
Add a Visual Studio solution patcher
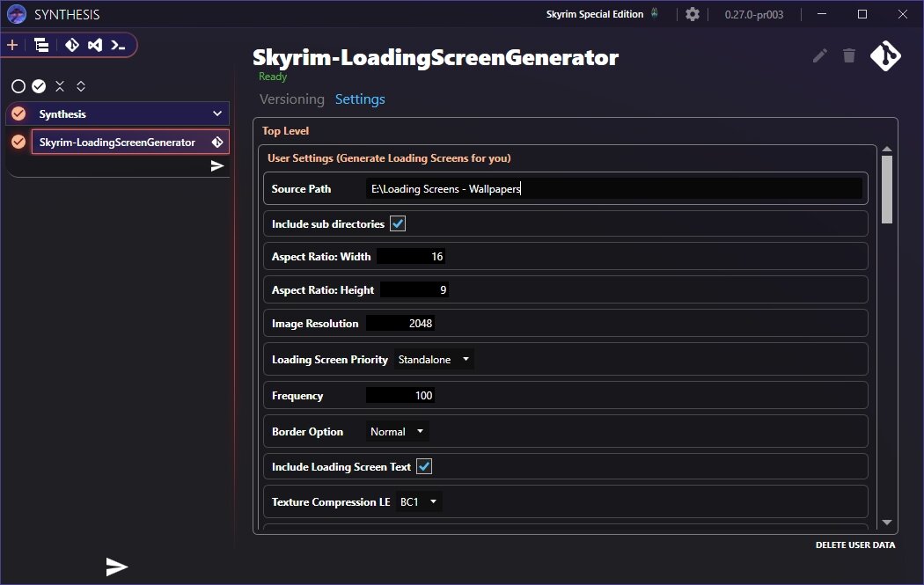95,45
